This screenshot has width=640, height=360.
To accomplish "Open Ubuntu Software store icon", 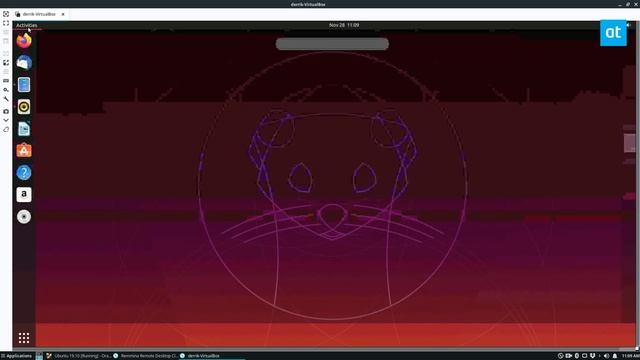I will tap(24, 151).
